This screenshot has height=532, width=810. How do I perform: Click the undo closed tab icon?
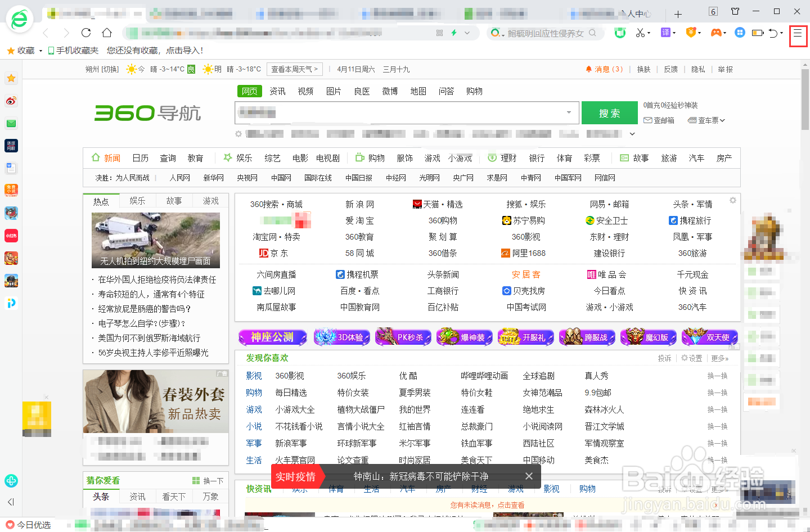[773, 33]
